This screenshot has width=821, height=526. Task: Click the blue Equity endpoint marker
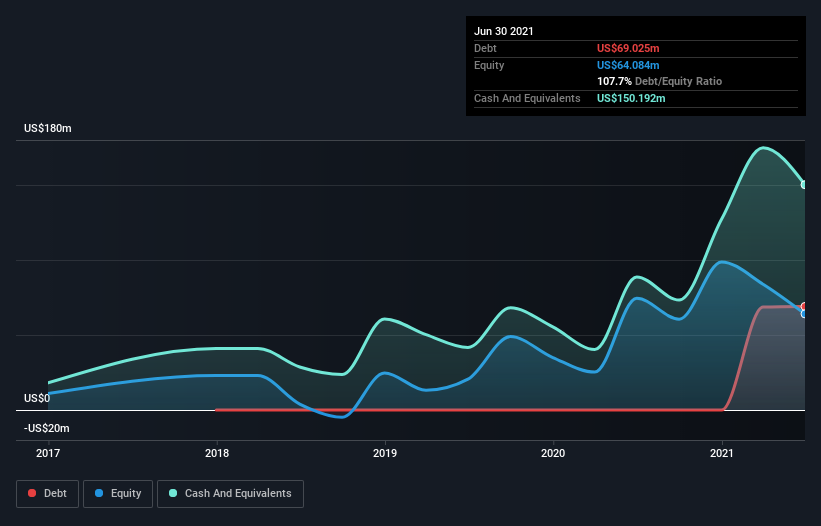[x=804, y=314]
